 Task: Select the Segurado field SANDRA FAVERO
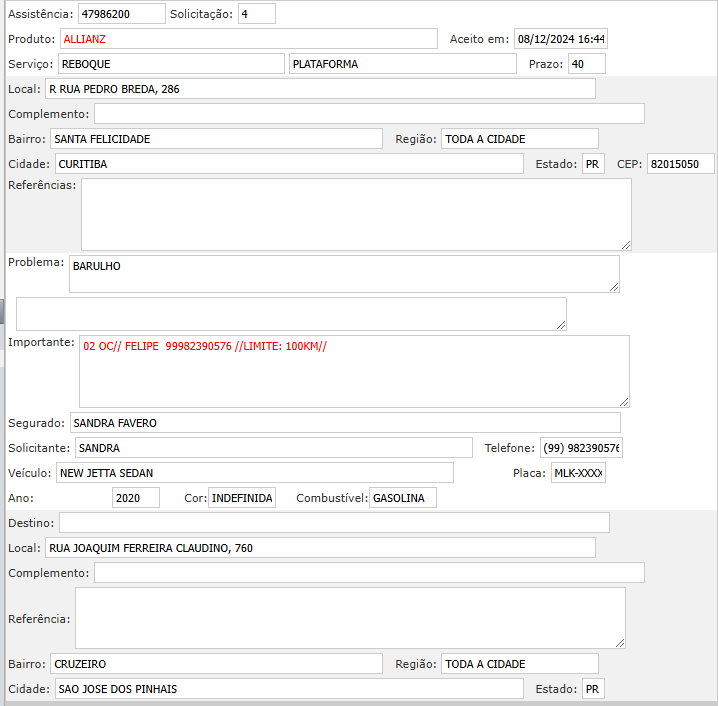click(x=345, y=423)
